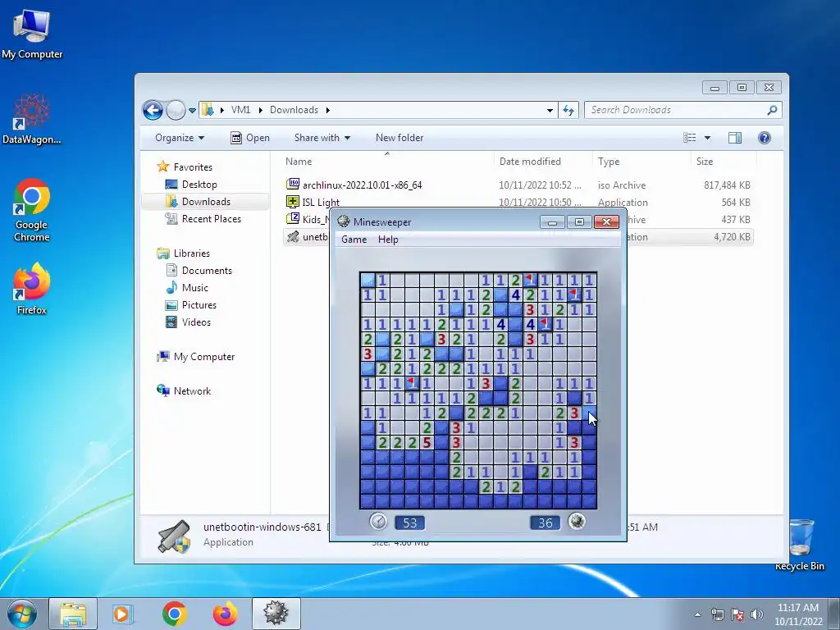Viewport: 840px width, 630px height.
Task: Click the volume speaker tray icon
Action: click(757, 614)
